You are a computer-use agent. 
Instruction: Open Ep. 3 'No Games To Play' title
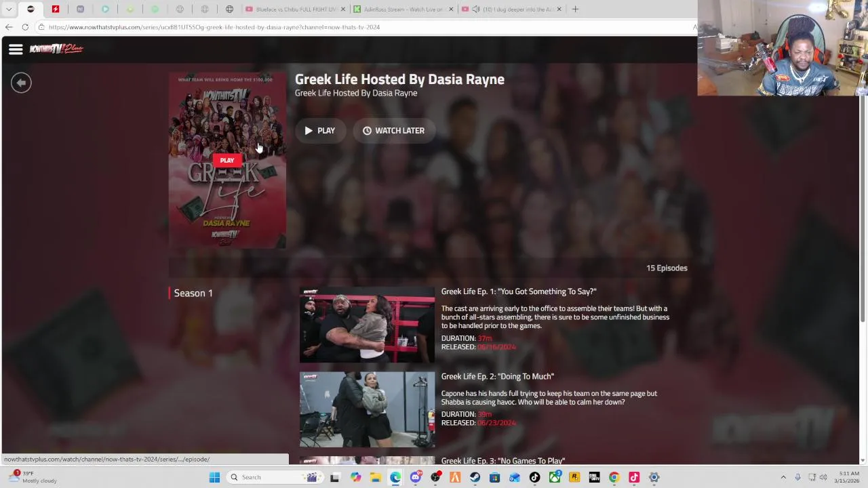503,461
